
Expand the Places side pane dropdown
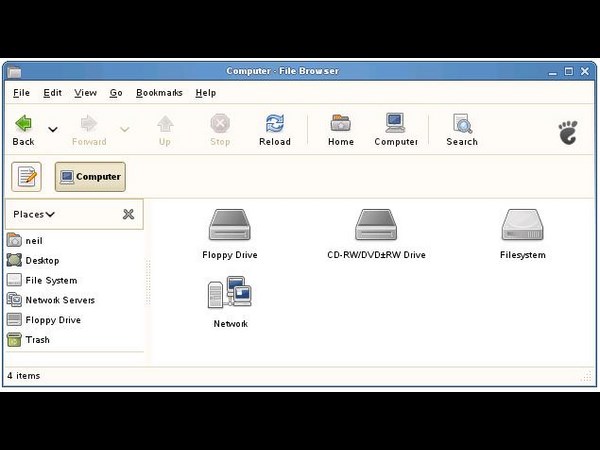(34, 214)
